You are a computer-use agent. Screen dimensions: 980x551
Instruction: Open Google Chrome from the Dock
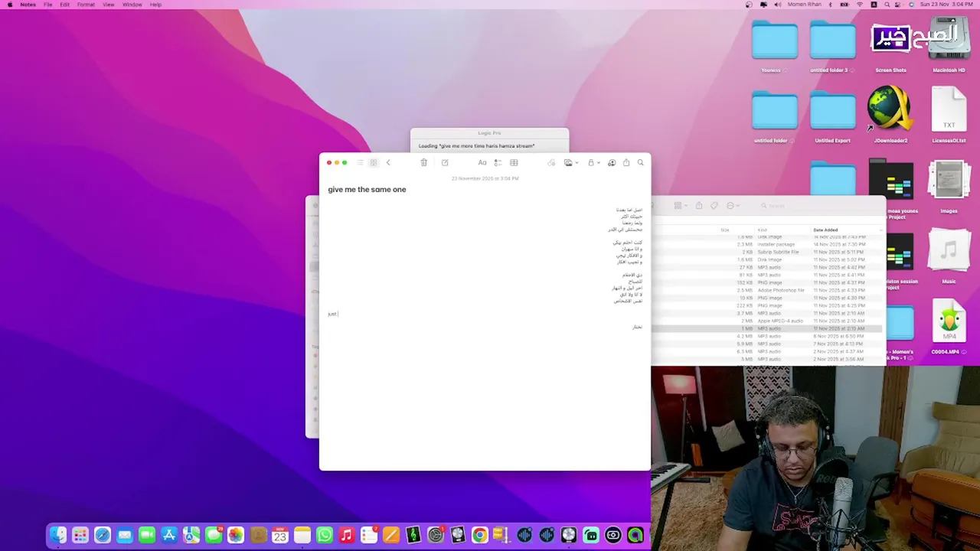click(480, 535)
